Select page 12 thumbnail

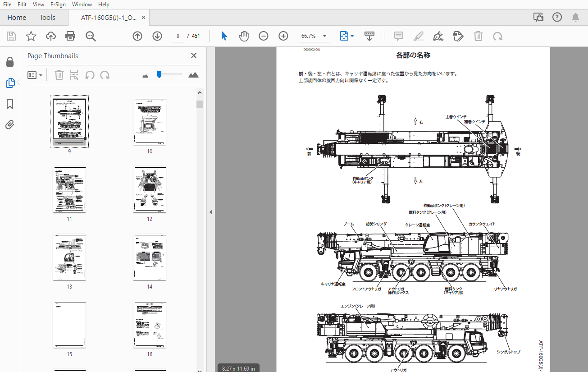coord(150,190)
